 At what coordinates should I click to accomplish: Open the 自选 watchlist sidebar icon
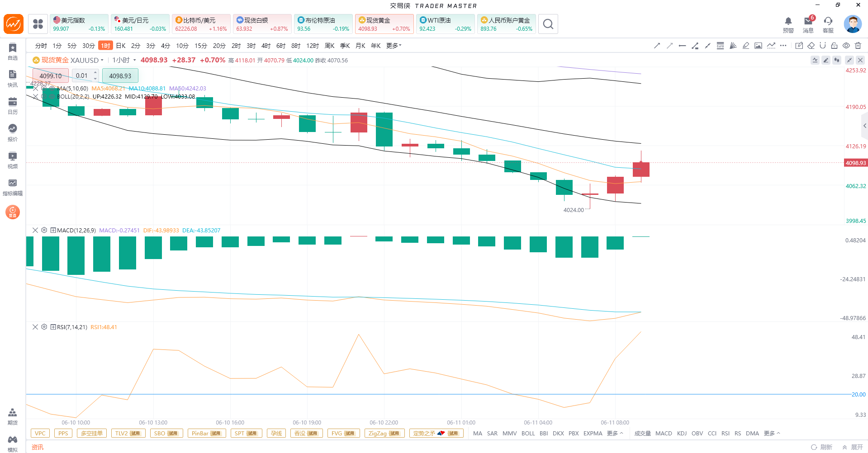click(13, 52)
